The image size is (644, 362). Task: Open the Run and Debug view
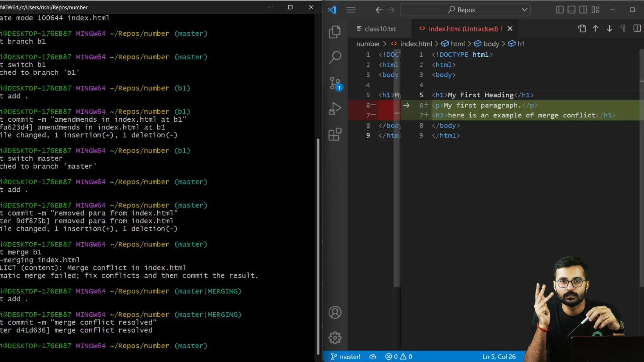335,109
